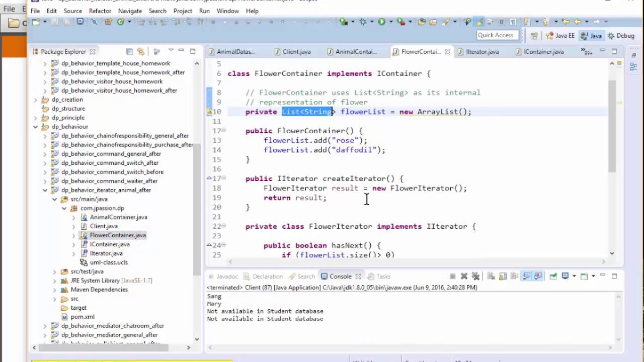644x362 pixels.
Task: Select the dp_structure working set
Action: pyautogui.click(x=68, y=109)
